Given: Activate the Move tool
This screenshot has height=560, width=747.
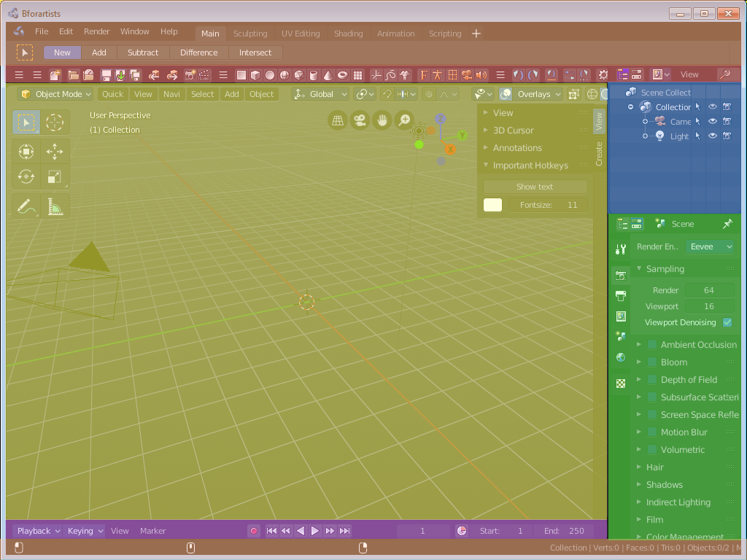Looking at the screenshot, I should 54,152.
